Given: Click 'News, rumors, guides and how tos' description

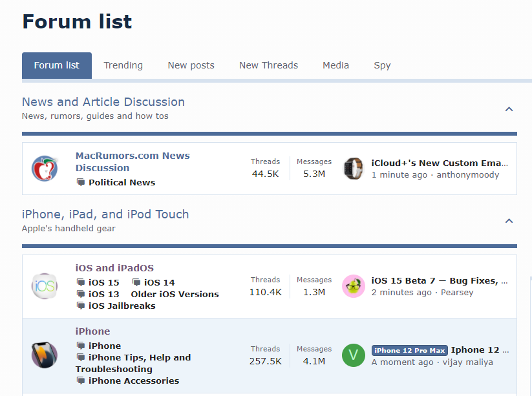Looking at the screenshot, I should 95,116.
